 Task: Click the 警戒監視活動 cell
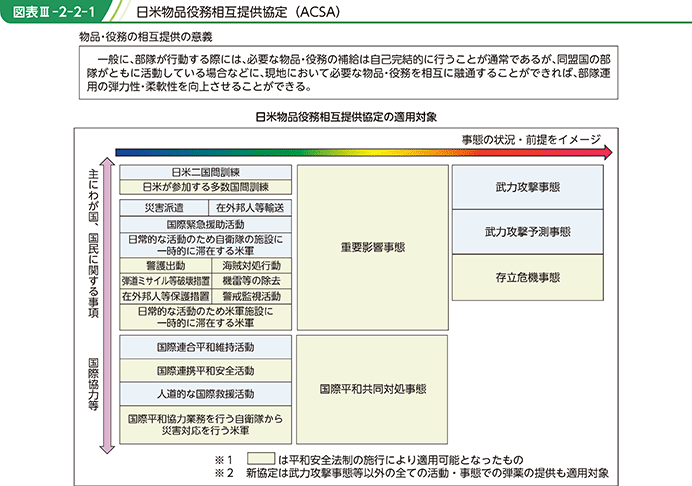point(252,296)
